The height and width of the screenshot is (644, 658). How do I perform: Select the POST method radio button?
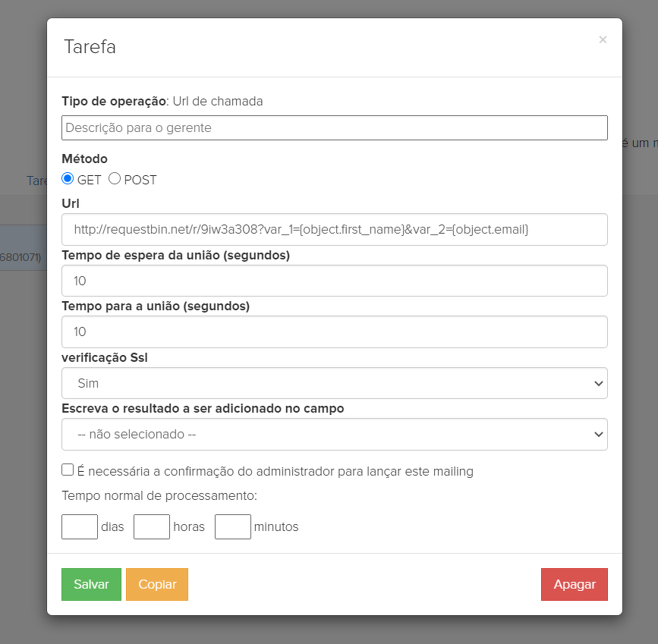coord(115,179)
